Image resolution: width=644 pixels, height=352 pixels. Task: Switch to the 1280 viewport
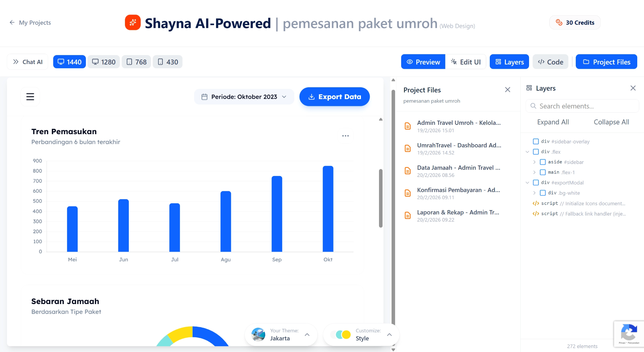click(x=103, y=61)
